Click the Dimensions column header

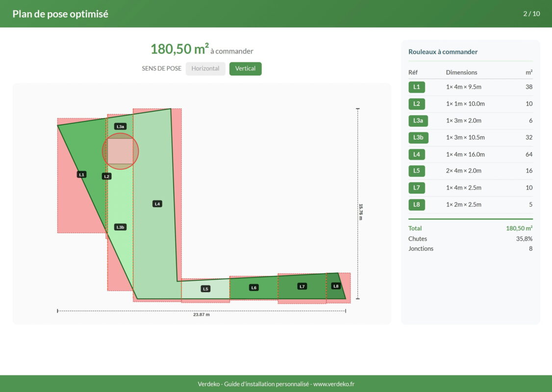pos(461,73)
